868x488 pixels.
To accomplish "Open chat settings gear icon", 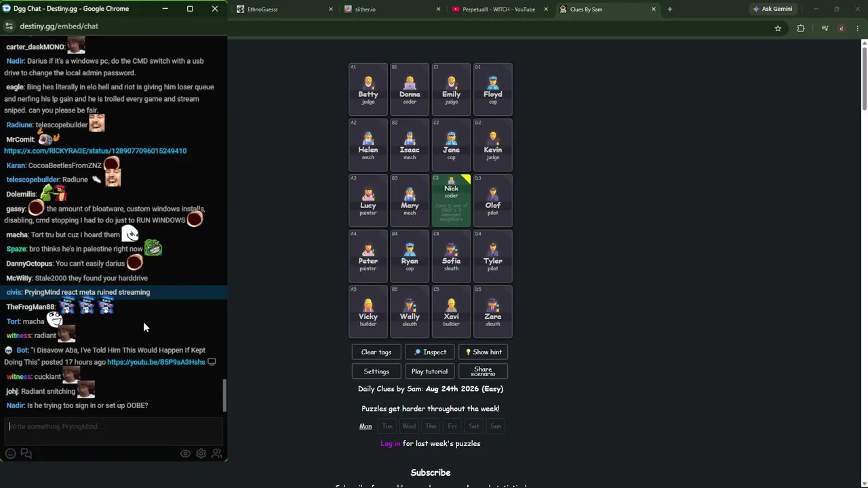I will coord(201,453).
